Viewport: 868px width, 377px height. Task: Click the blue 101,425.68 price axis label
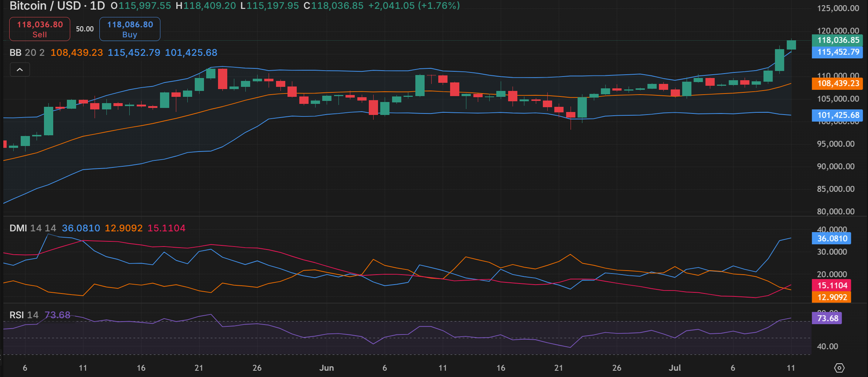coord(837,115)
